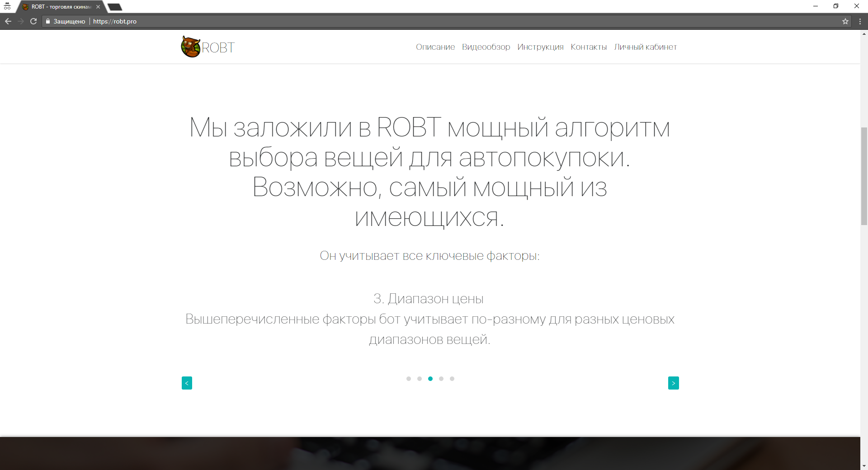Screen dimensions: 868x470
Task: Click the browser back arrow
Action: [x=8, y=21]
